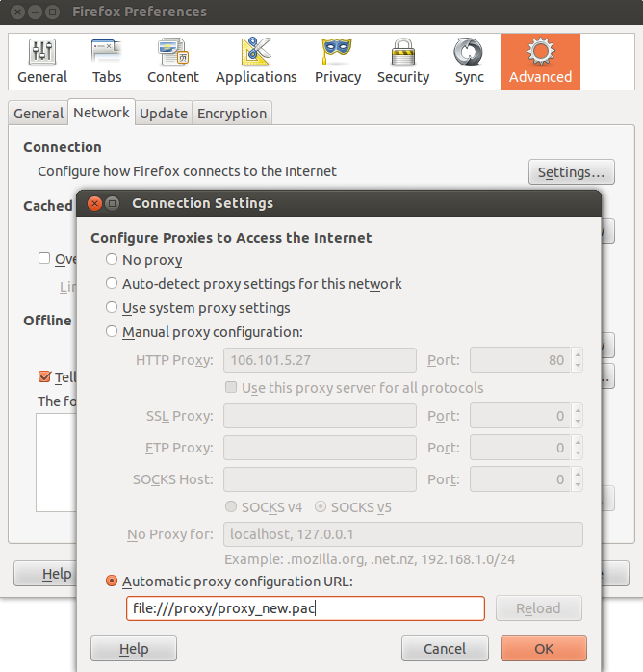Maximize the Firefox Preferences window
The height and width of the screenshot is (672, 643).
tap(52, 12)
